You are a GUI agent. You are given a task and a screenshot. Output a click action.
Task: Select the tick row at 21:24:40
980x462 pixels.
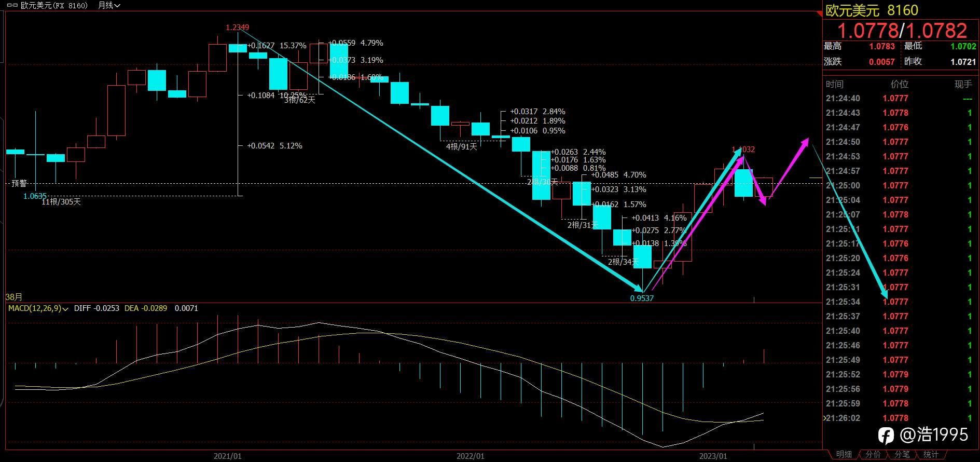click(x=900, y=98)
